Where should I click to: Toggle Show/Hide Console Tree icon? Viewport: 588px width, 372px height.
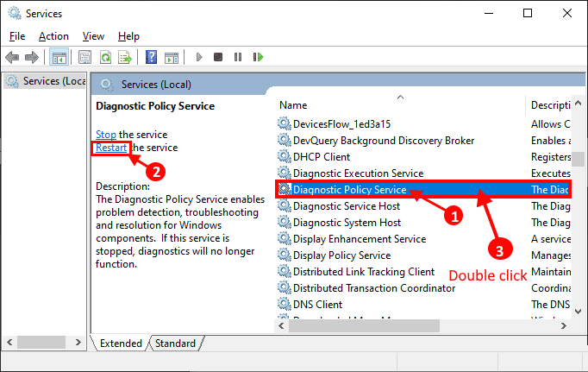59,57
